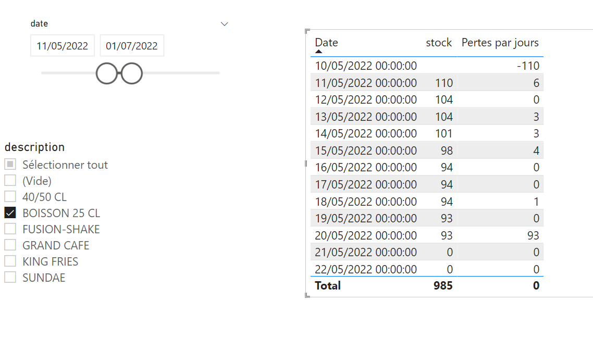Check the GRAND CAFE checkbox

tap(10, 245)
